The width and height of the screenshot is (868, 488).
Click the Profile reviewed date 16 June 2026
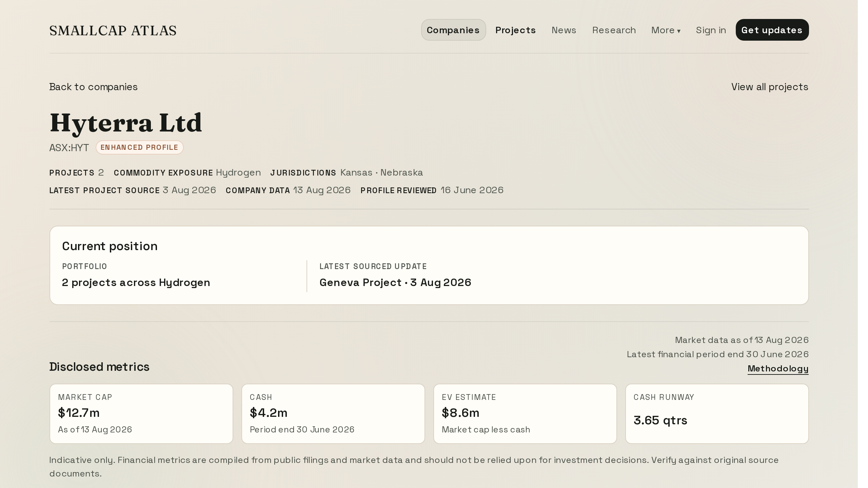coord(472,190)
